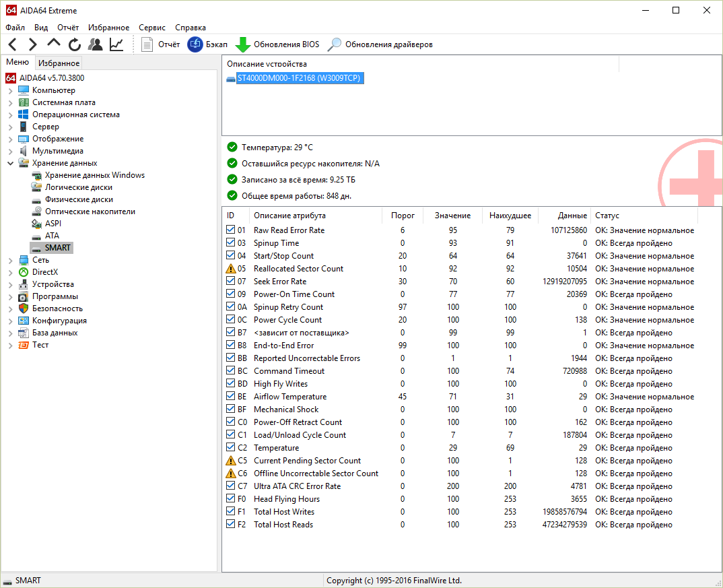Viewport: 723px width, 588px height.
Task: Open the graph chart toolbar icon
Action: tap(116, 44)
